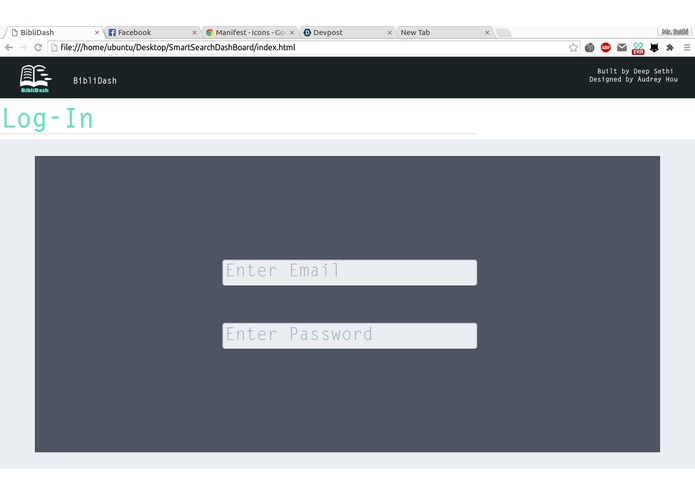Go forward with the browser forward arrow
Viewport: 695px width, 494px height.
pos(23,47)
